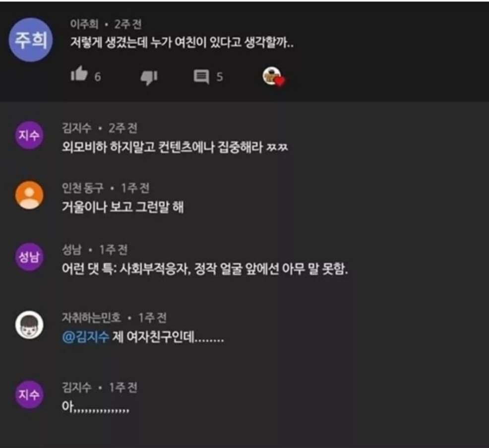Open first 김지수 purple 지수 avatar
The width and height of the screenshot is (489, 448).
29,135
